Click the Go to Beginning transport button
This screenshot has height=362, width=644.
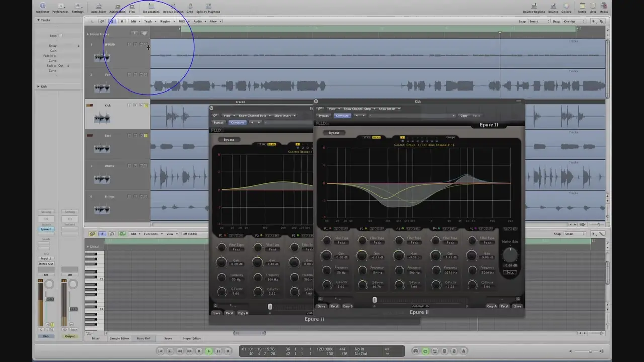pyautogui.click(x=160, y=351)
